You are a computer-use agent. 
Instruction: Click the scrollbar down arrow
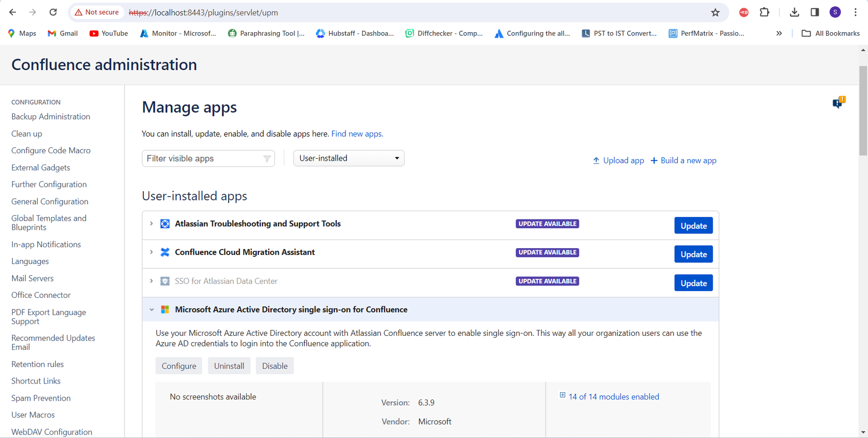[x=863, y=432]
